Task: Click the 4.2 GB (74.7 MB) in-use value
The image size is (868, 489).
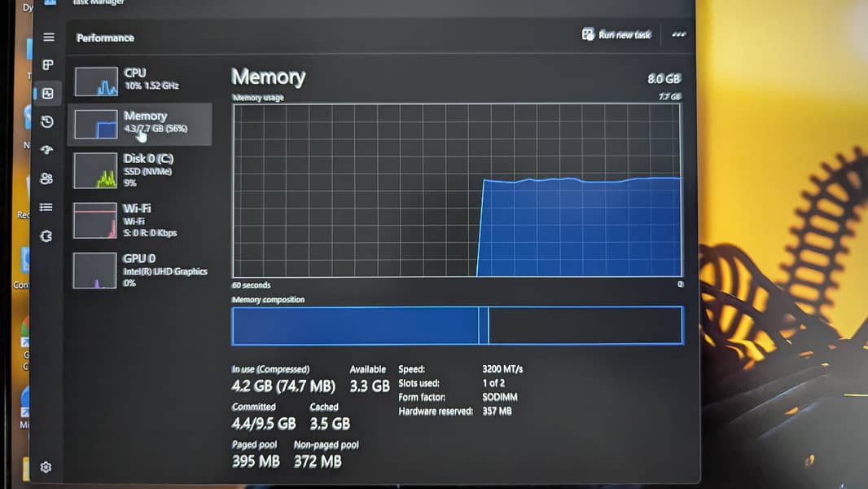Action: pos(283,386)
